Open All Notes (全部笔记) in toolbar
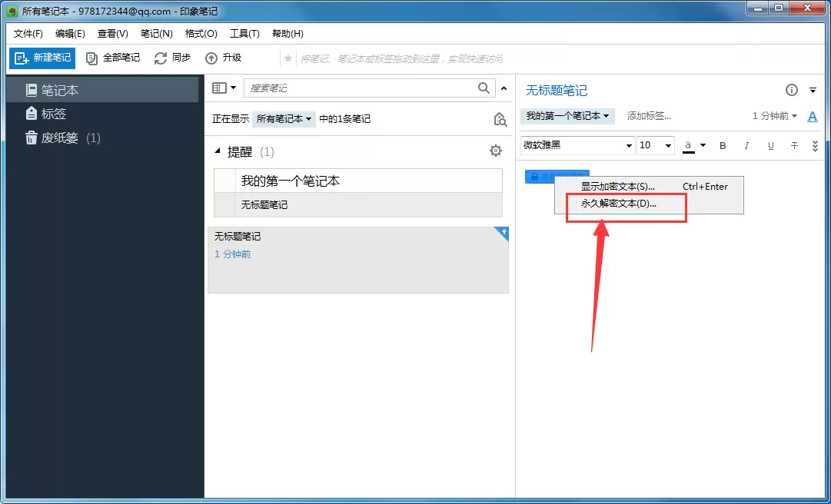 113,58
